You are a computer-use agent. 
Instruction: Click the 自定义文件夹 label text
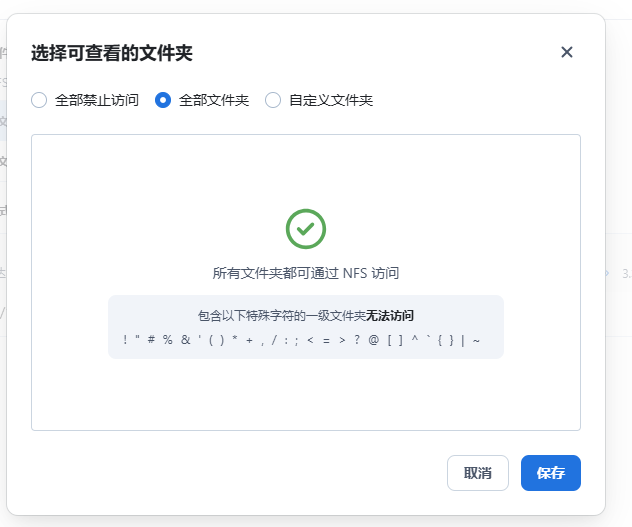click(x=331, y=100)
